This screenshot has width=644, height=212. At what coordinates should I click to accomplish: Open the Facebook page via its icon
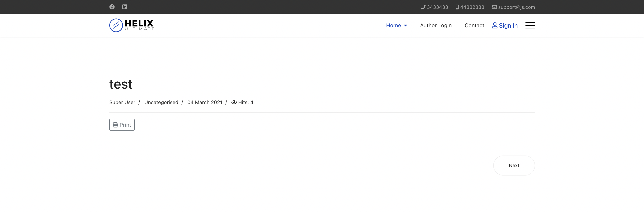112,7
